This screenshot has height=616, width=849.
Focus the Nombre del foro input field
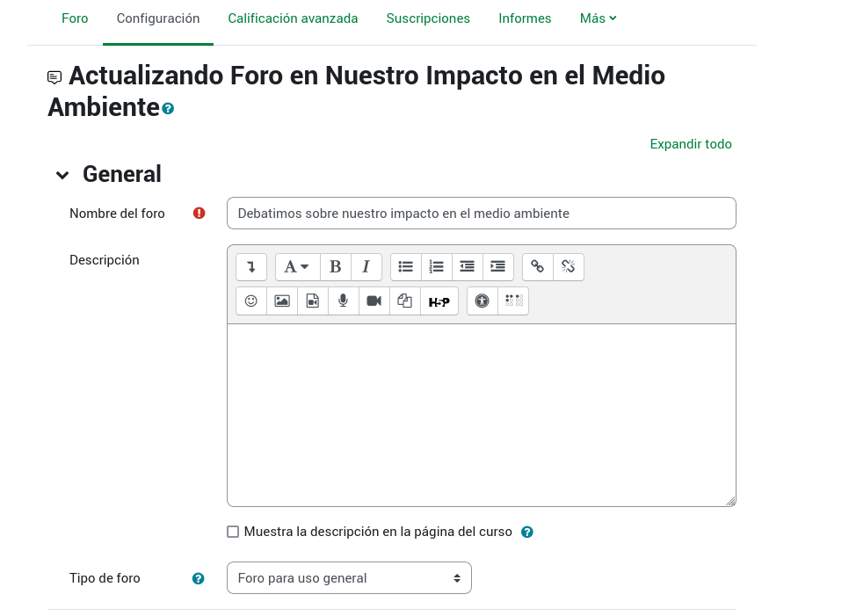pos(482,214)
